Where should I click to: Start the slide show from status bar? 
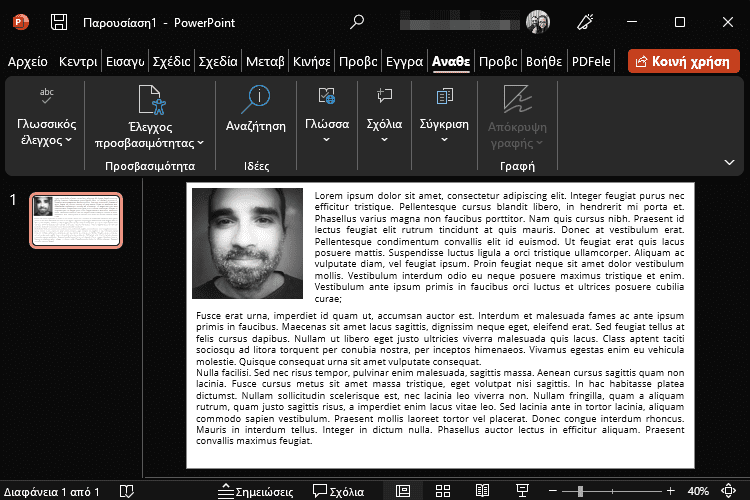(522, 491)
